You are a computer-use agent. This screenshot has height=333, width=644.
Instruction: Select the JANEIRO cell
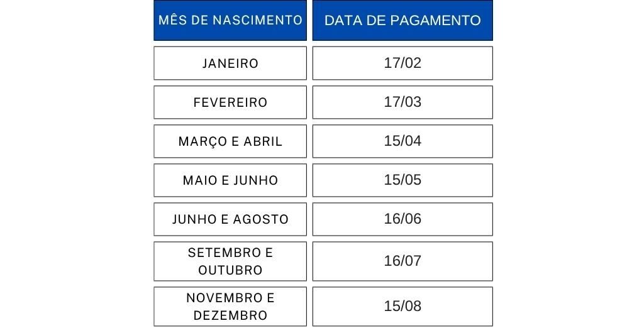coord(230,63)
